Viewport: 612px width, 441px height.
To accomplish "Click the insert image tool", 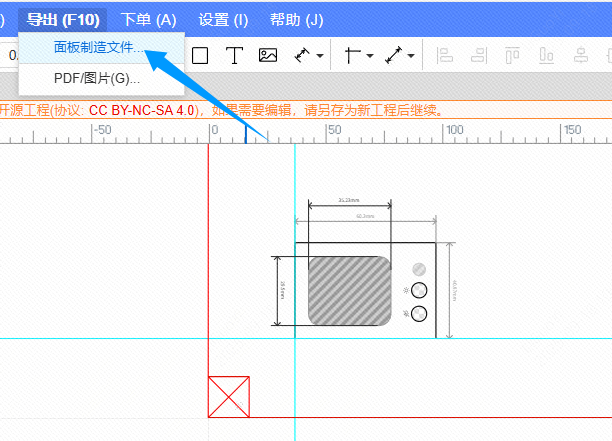I will (268, 56).
